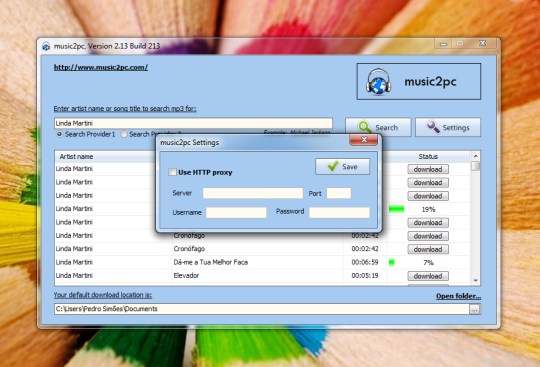Click the Open folder link

[x=458, y=296]
